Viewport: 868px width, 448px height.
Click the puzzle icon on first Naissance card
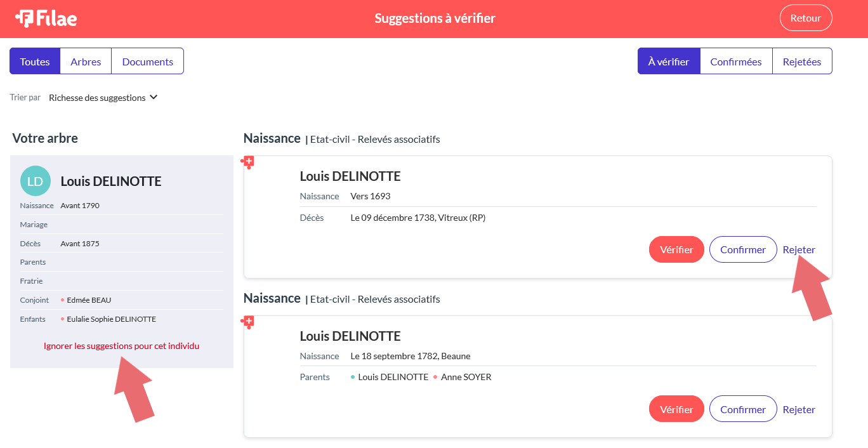click(247, 162)
